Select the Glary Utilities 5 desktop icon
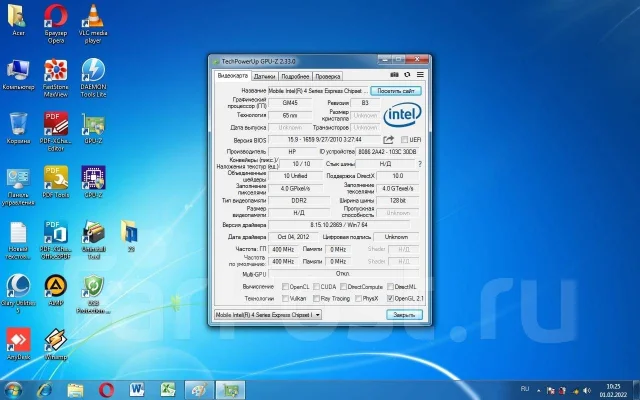 (18, 294)
